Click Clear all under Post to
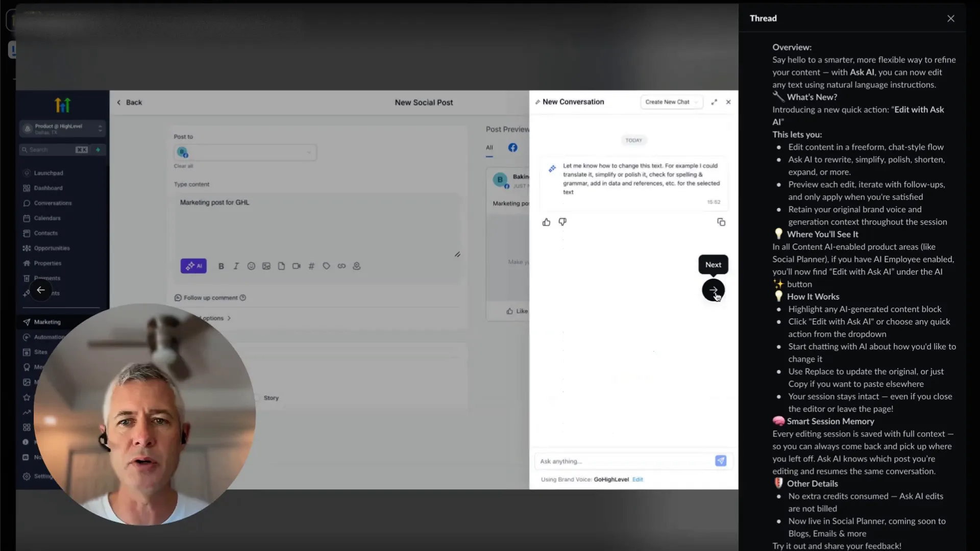 click(183, 166)
